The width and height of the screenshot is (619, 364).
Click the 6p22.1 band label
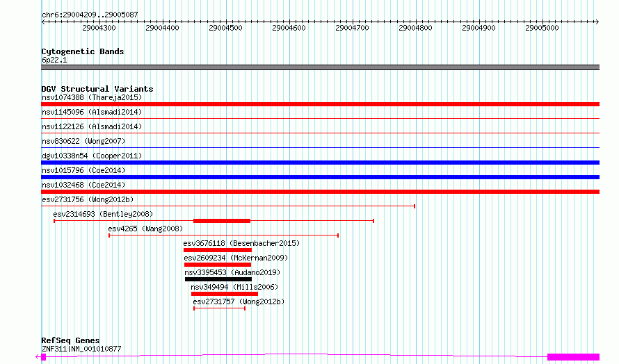[54, 60]
